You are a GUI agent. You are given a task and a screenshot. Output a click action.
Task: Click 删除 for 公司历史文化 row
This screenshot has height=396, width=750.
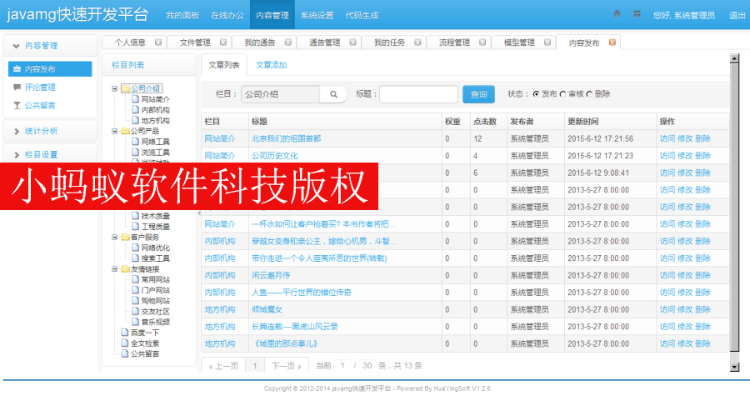(703, 155)
